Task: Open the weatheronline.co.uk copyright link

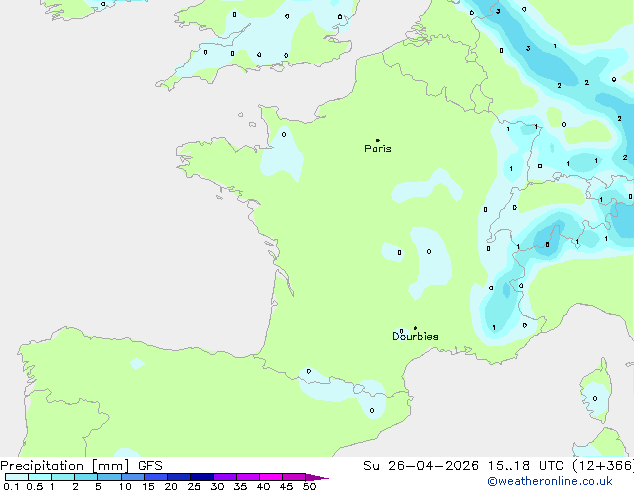Action: (550, 481)
